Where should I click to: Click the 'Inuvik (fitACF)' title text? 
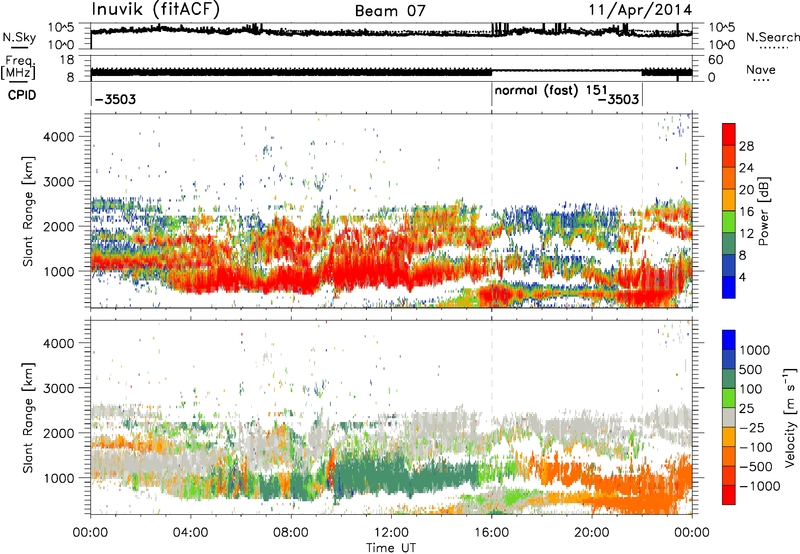(156, 10)
